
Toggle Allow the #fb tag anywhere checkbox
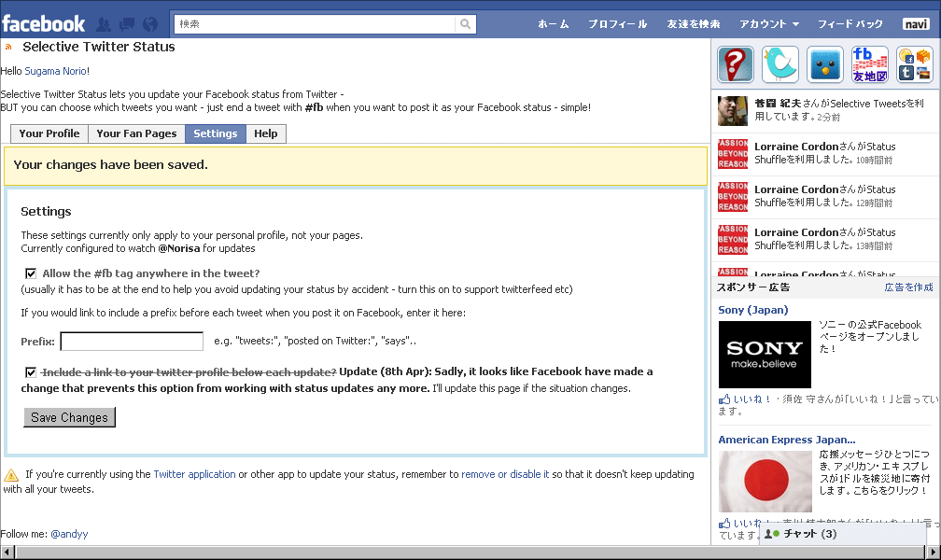(x=31, y=273)
